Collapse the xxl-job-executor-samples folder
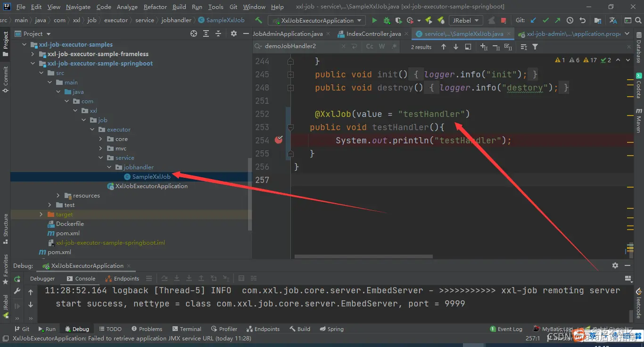This screenshot has width=644, height=347. (x=25, y=45)
